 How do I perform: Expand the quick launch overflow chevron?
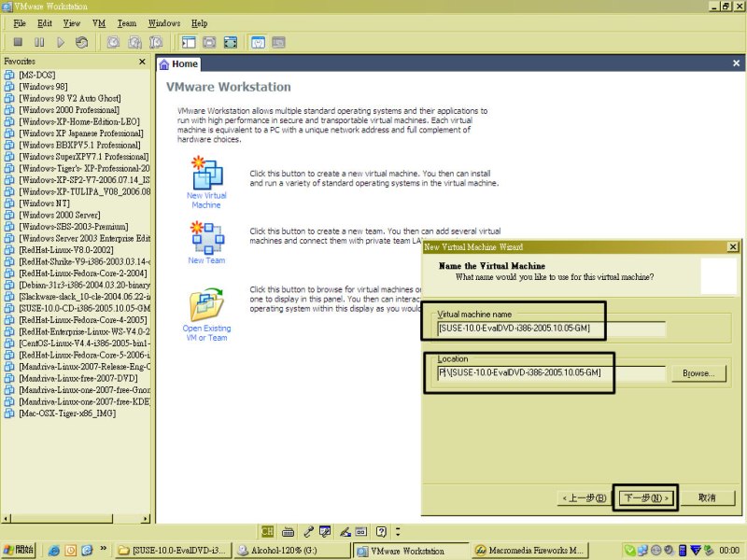[103, 549]
